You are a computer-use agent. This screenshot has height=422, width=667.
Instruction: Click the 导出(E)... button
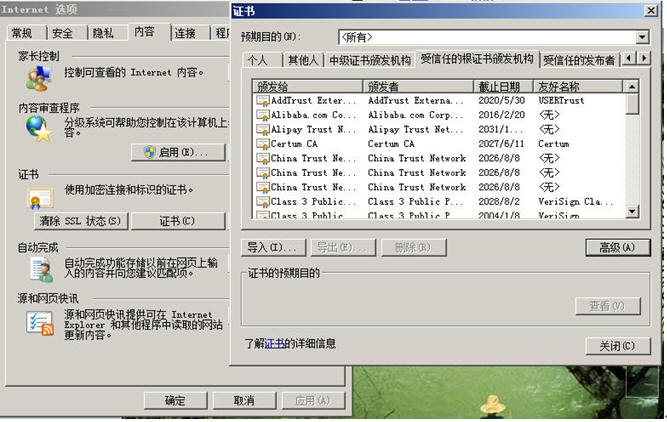point(343,248)
